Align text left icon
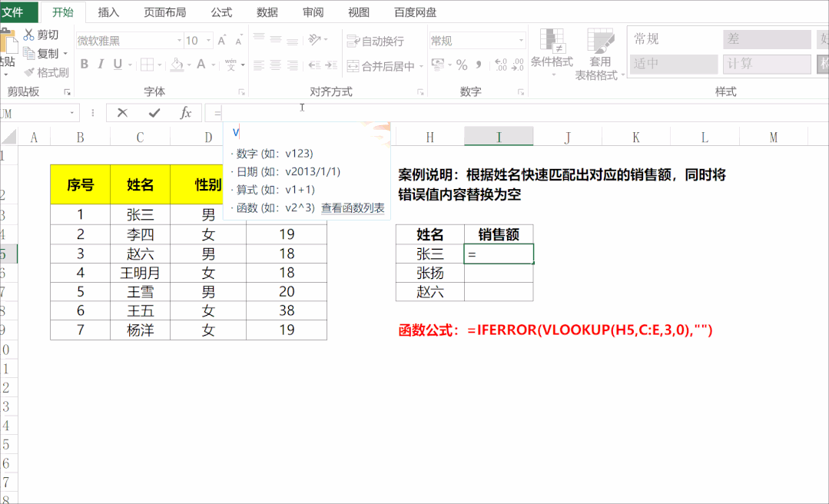Viewport: 829px width, 504px height. point(258,65)
